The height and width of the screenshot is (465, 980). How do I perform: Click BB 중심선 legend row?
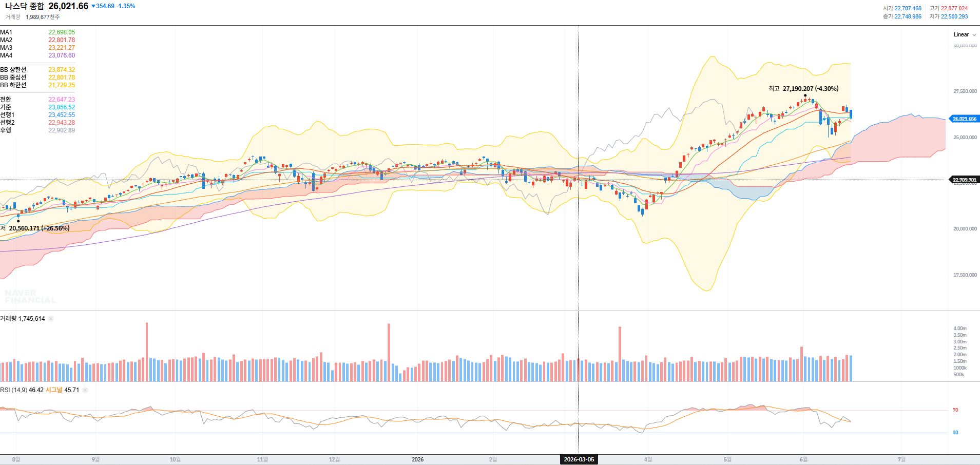click(x=37, y=77)
